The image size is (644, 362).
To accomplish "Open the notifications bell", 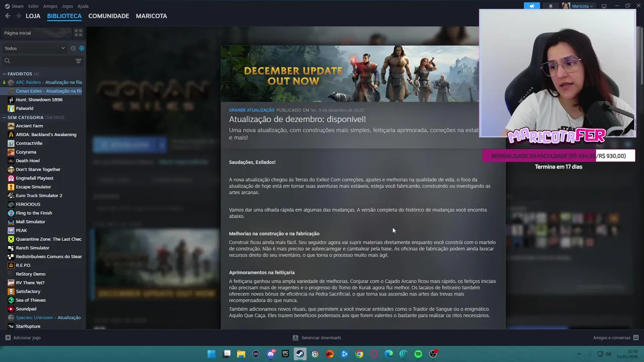I will tap(550, 6).
